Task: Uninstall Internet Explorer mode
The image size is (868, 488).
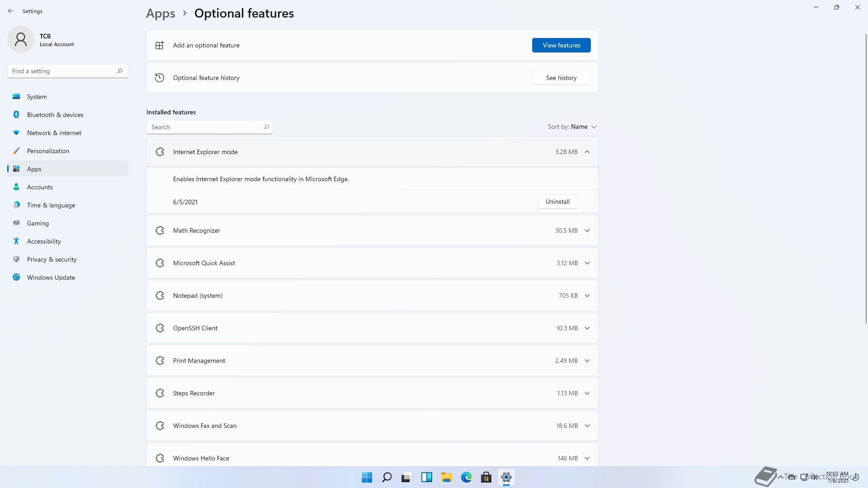Action: click(557, 202)
